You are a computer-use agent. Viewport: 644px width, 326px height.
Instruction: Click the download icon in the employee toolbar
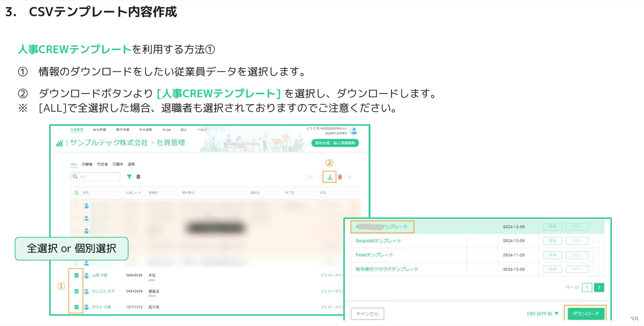coord(330,177)
